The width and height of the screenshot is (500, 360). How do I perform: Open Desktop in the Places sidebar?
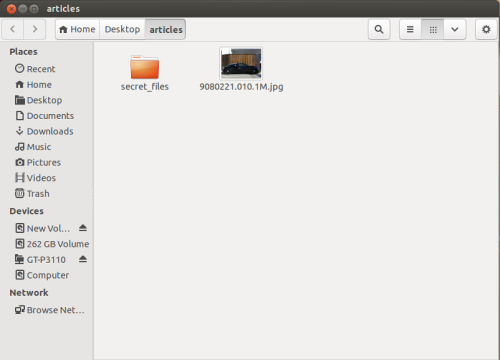(x=48, y=100)
